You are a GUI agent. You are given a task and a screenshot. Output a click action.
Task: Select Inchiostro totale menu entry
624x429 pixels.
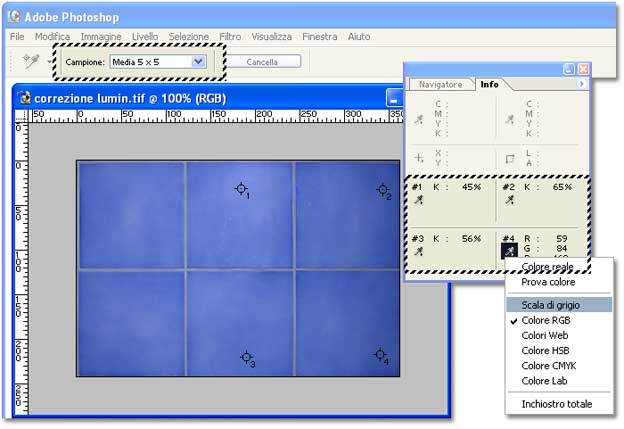[x=557, y=404]
